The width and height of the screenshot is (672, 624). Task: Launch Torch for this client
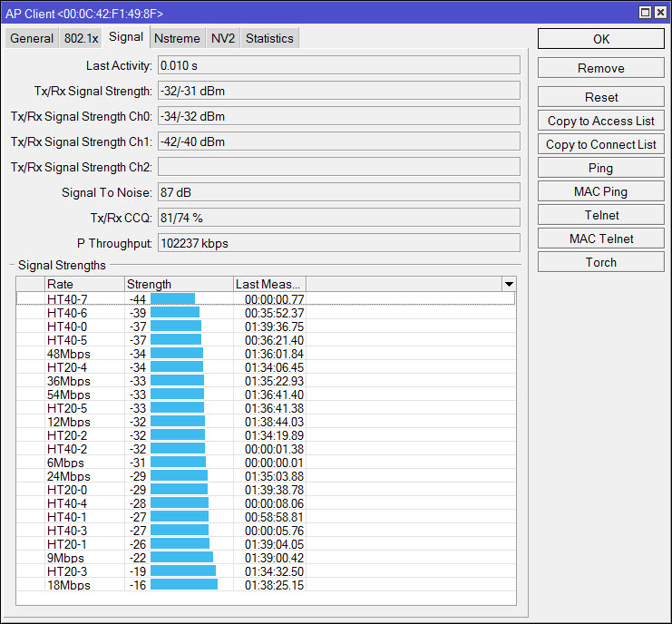pos(601,262)
